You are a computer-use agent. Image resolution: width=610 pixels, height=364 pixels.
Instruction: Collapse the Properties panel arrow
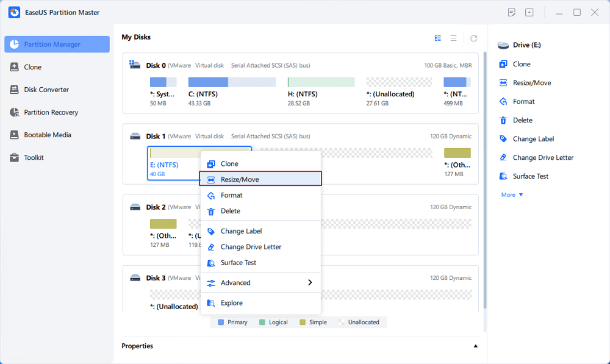(x=476, y=346)
